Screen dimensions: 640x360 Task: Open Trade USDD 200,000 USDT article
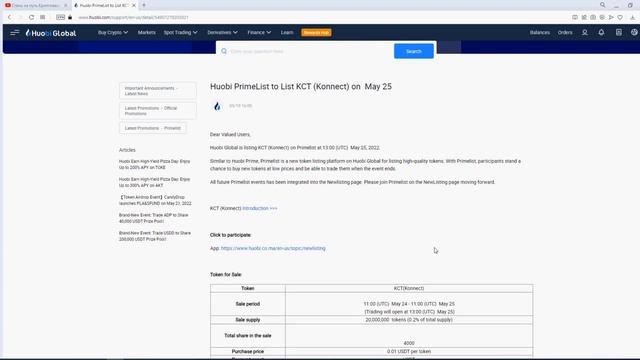pyautogui.click(x=155, y=236)
